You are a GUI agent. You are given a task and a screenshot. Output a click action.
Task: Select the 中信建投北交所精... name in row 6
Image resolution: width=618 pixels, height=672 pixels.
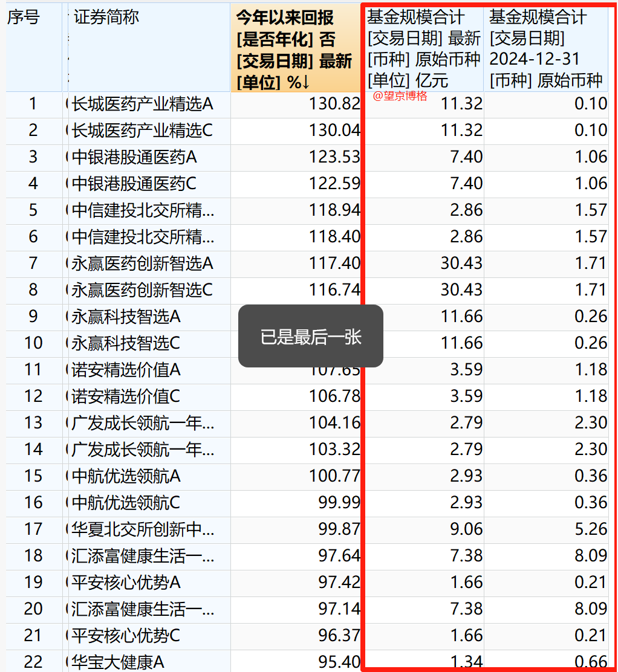pos(143,237)
